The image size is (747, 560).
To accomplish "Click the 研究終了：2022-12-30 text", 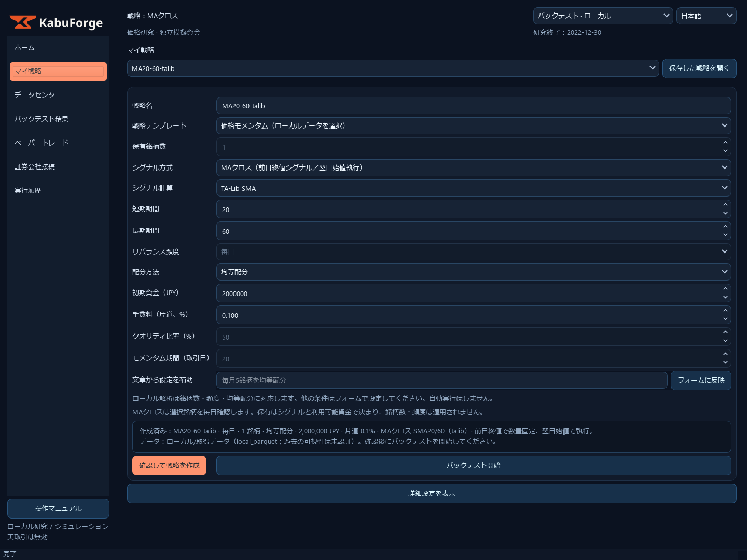I will click(567, 33).
